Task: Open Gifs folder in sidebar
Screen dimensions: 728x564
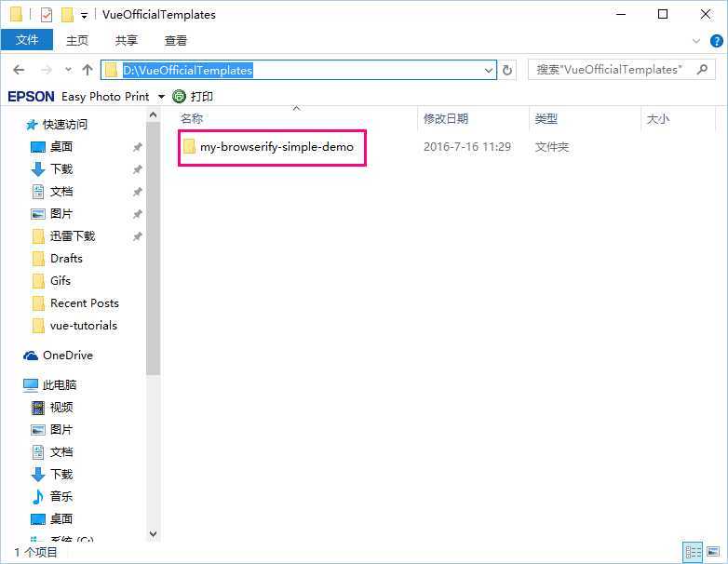Action: coord(51,281)
